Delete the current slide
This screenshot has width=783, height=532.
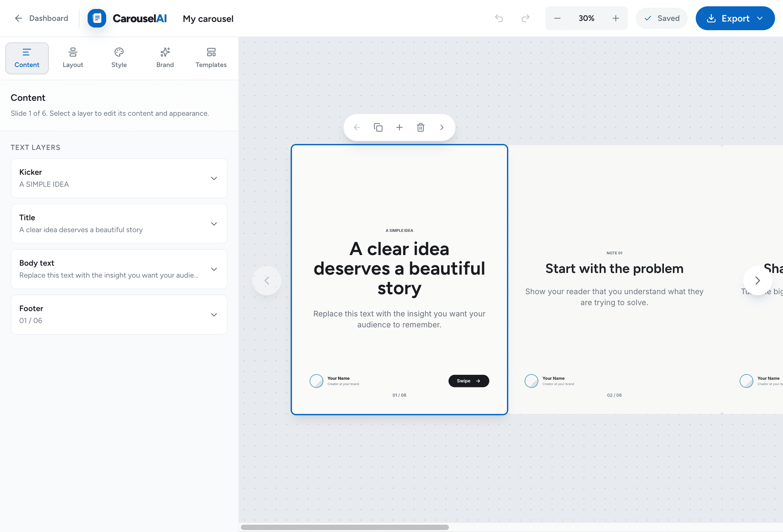point(420,127)
